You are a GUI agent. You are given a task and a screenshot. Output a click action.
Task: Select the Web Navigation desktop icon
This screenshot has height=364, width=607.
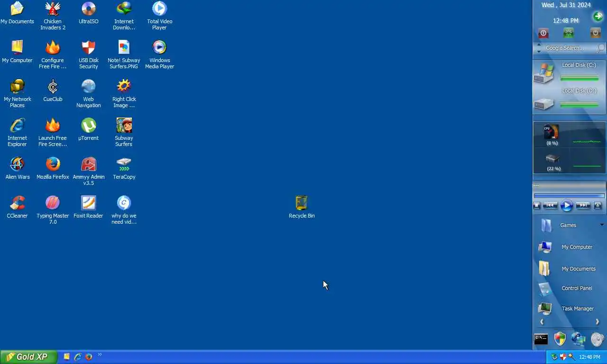(x=88, y=94)
